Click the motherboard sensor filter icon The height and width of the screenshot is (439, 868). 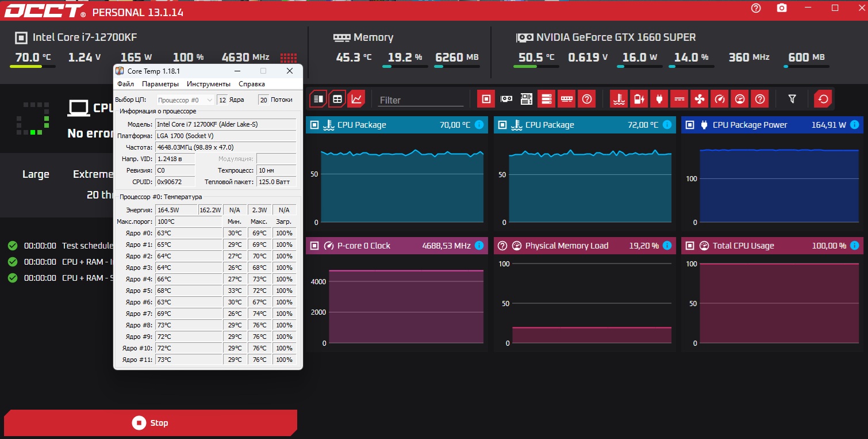(527, 99)
